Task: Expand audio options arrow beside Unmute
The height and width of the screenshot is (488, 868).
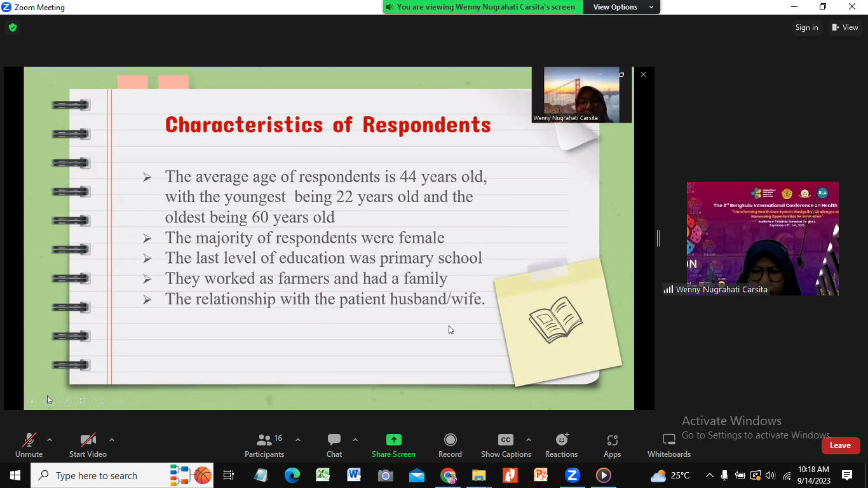Action: (x=50, y=440)
